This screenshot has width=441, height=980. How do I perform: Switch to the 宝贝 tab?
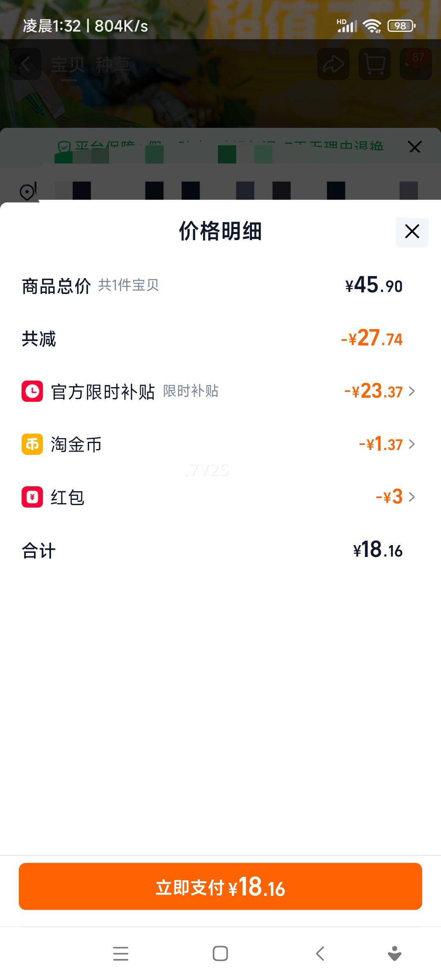click(x=68, y=65)
